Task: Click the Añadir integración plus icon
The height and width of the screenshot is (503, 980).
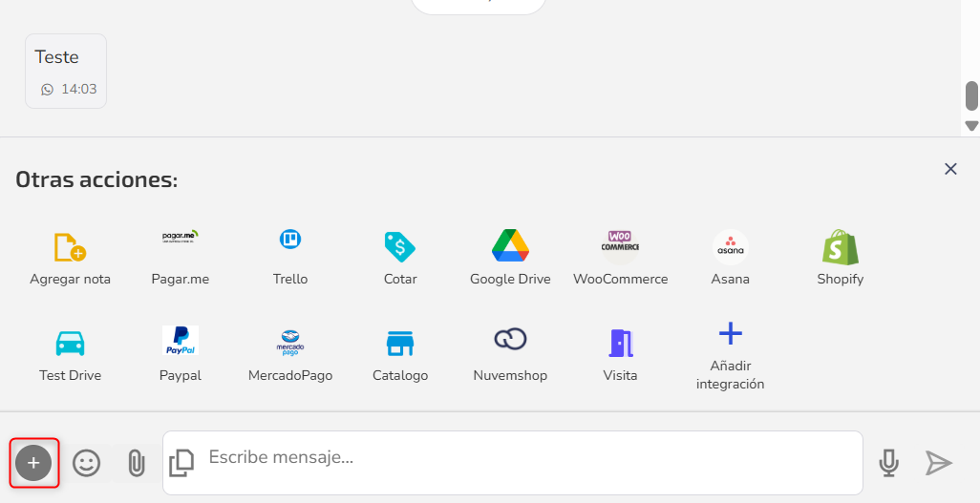Action: click(730, 334)
